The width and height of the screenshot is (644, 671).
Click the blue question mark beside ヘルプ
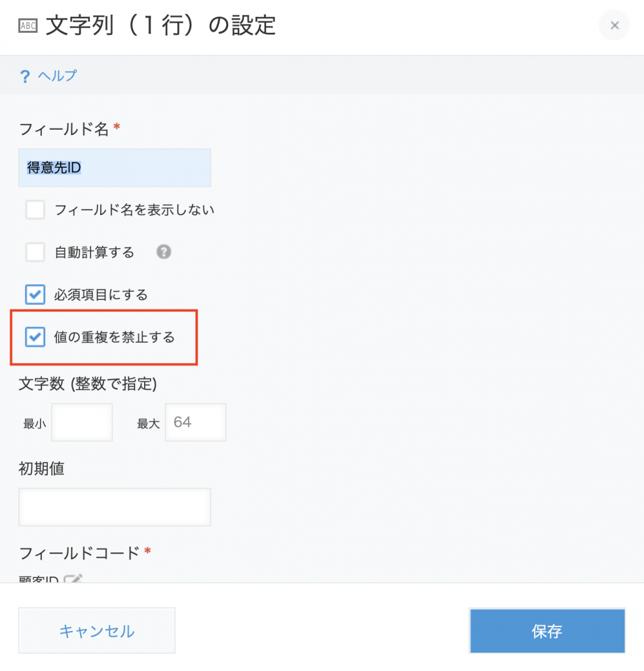point(25,77)
